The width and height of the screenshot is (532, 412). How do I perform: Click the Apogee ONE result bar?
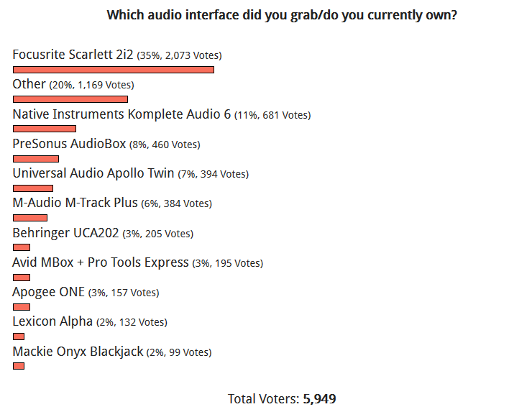tap(22, 307)
